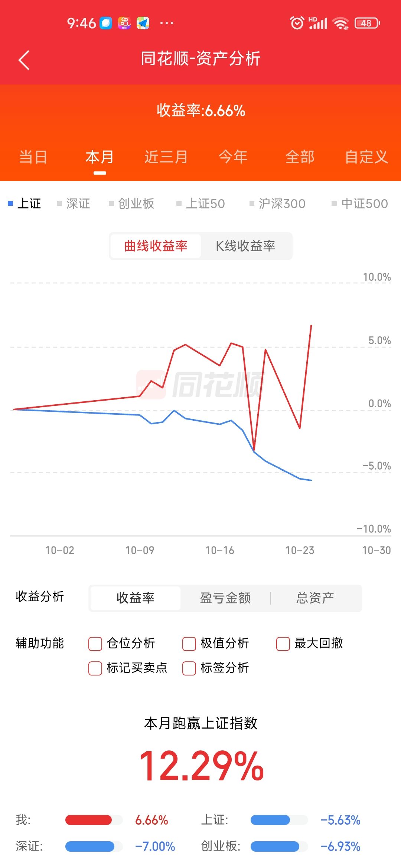Image resolution: width=401 pixels, height=868 pixels.
Task: Tap the chart's latest red peak
Action: pyautogui.click(x=311, y=326)
